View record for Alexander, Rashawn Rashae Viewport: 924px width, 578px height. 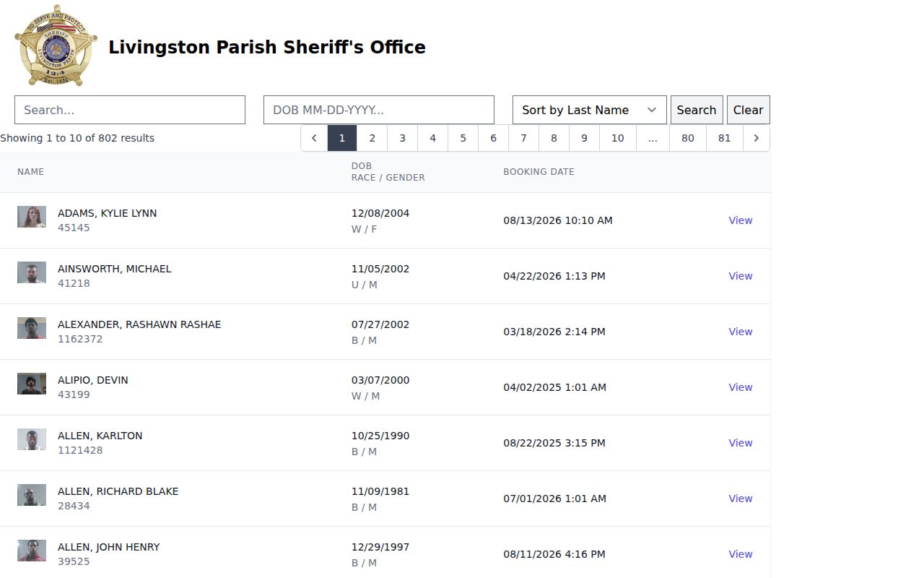(x=741, y=332)
